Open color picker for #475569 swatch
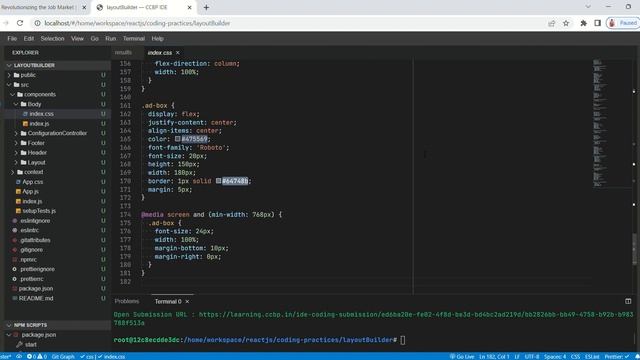This screenshot has width=640, height=360. tap(178, 139)
